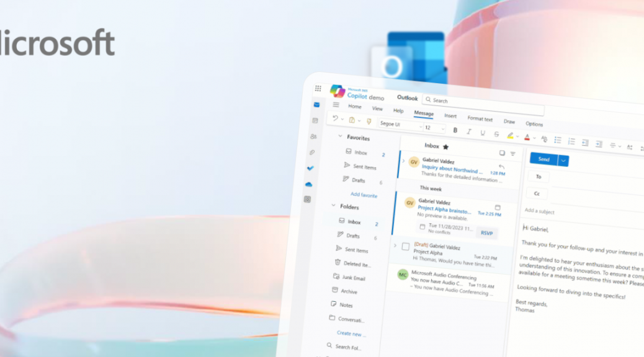Click the Undo arrow icon
644x357 pixels.
335,118
